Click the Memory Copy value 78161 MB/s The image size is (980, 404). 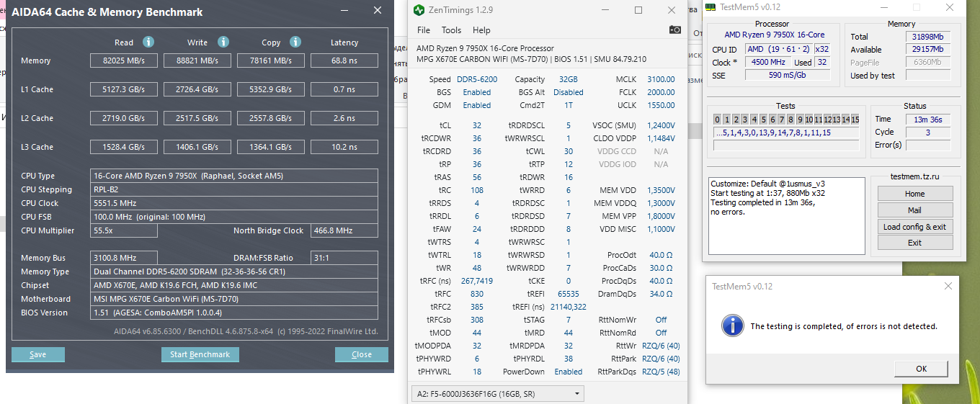[271, 60]
